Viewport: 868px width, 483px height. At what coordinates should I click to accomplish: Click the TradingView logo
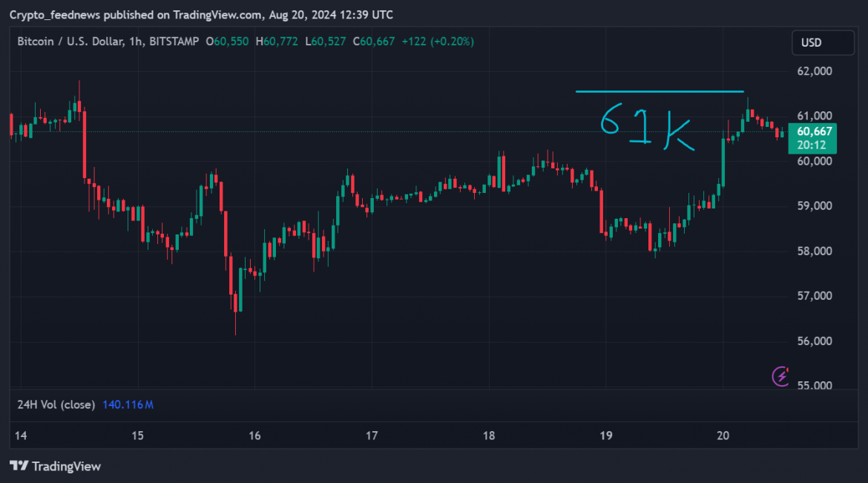[56, 467]
